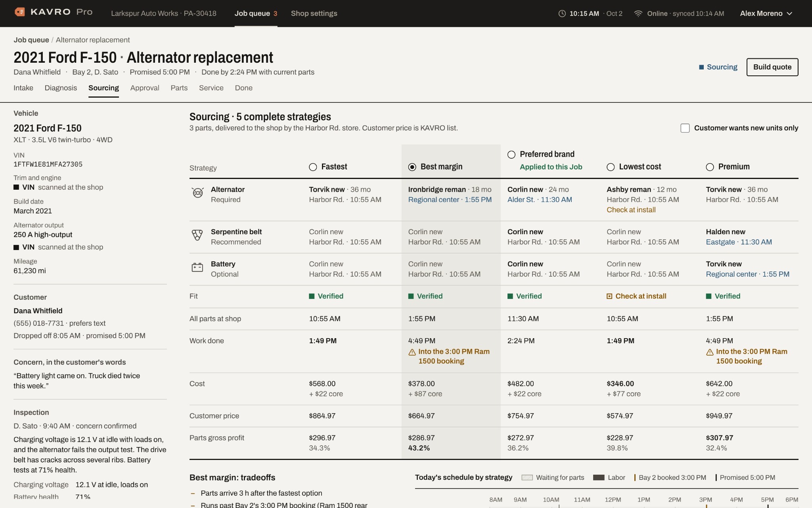Open the Alex Moreno account dropdown

(x=766, y=13)
